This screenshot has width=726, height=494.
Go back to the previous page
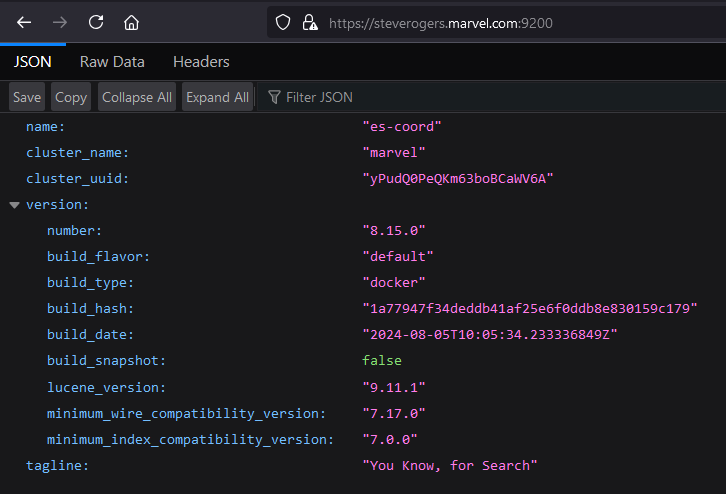click(x=24, y=22)
